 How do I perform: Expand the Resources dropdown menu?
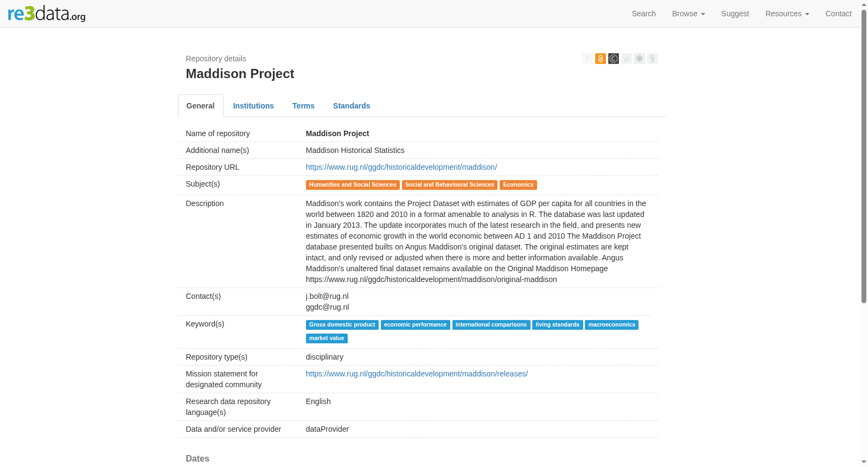coord(787,14)
